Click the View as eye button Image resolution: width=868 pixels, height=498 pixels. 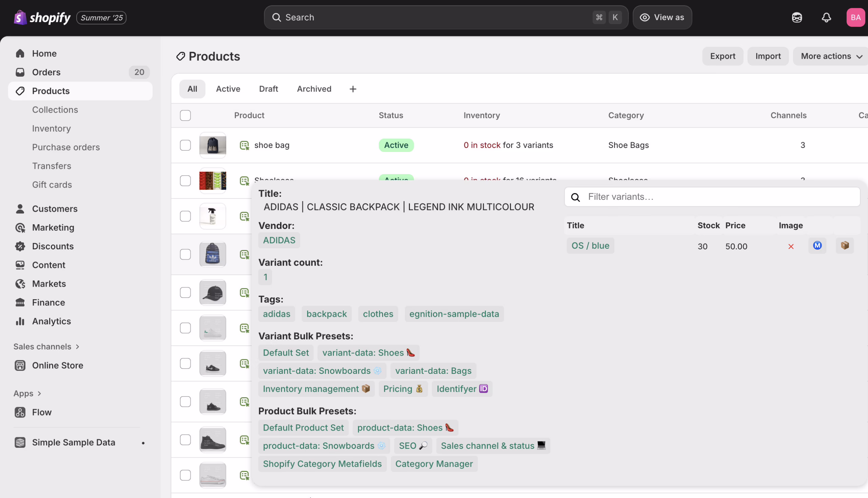(x=662, y=17)
